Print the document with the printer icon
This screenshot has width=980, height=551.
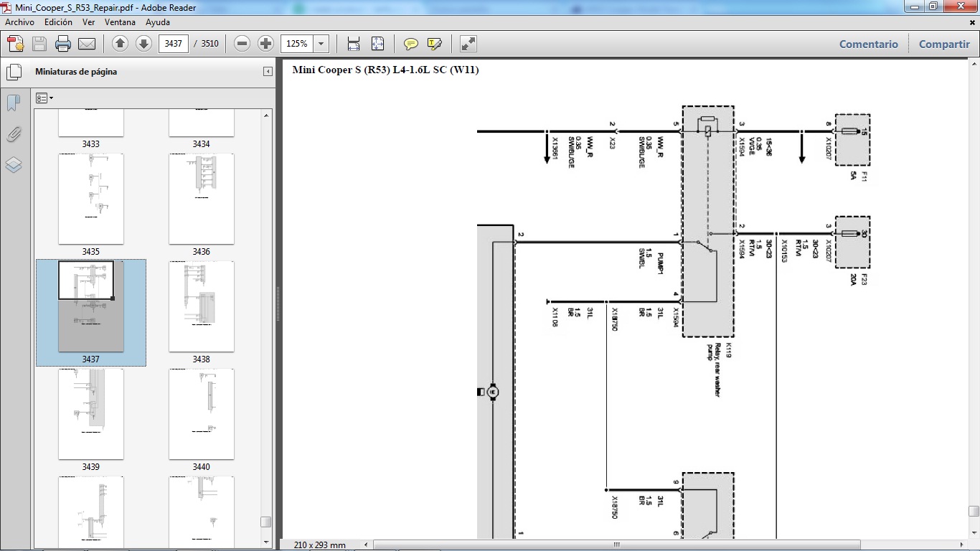coord(63,44)
